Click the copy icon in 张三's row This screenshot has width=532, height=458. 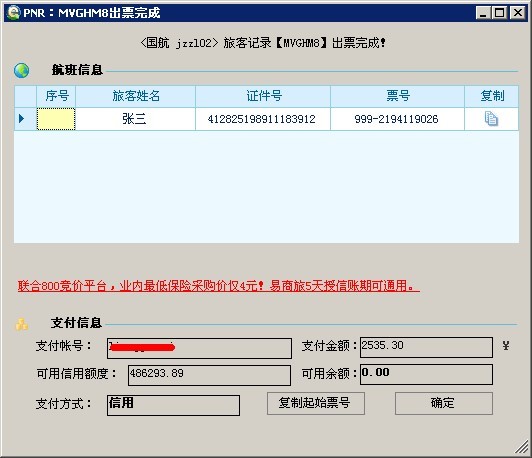click(491, 119)
